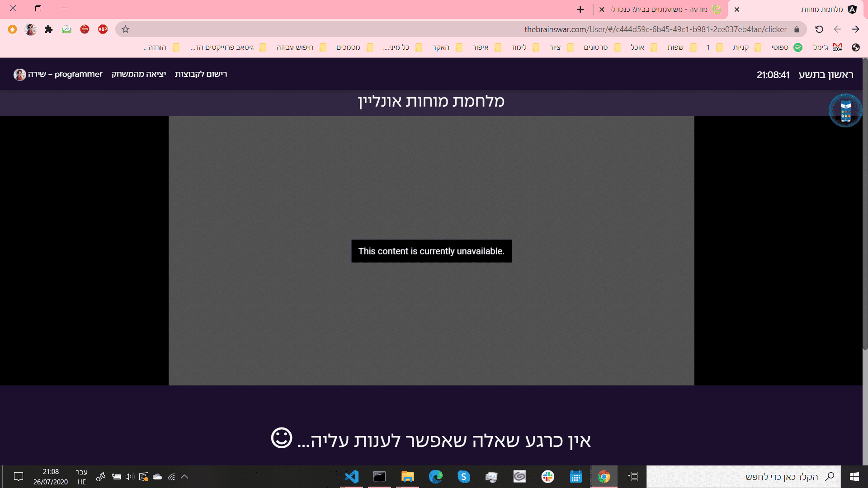Launch Visual Studio Code from taskbar
Image resolution: width=868 pixels, height=488 pixels.
[x=352, y=476]
